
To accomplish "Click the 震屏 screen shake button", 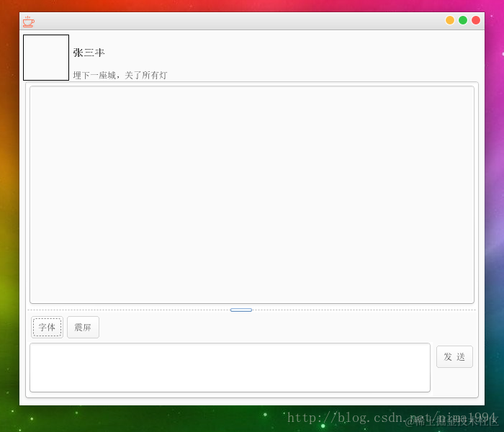I will 83,327.
